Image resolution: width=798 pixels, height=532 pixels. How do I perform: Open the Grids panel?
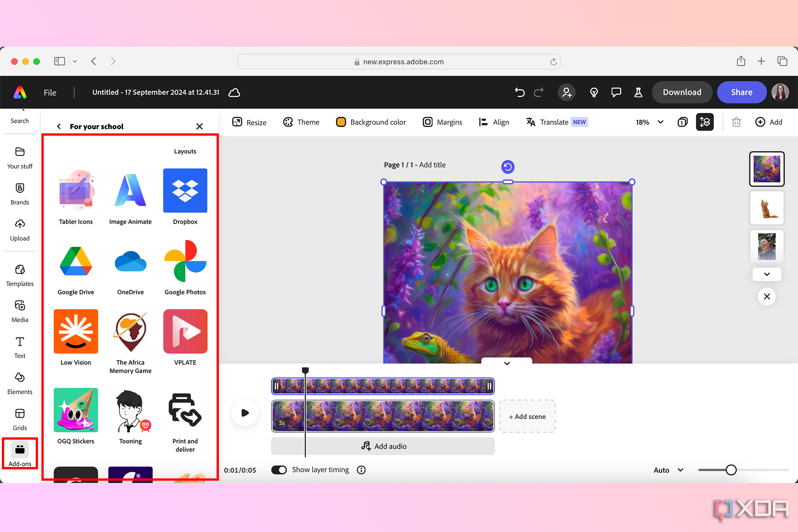point(20,420)
